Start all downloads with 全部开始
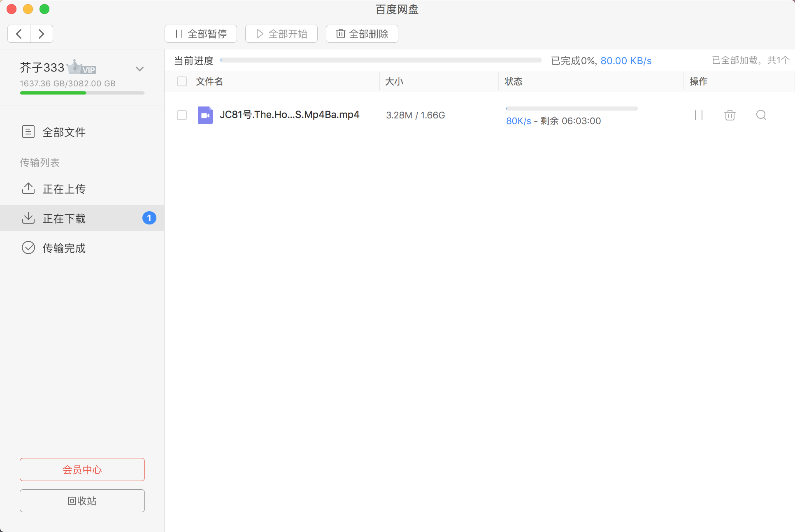The height and width of the screenshot is (532, 795). [x=281, y=34]
